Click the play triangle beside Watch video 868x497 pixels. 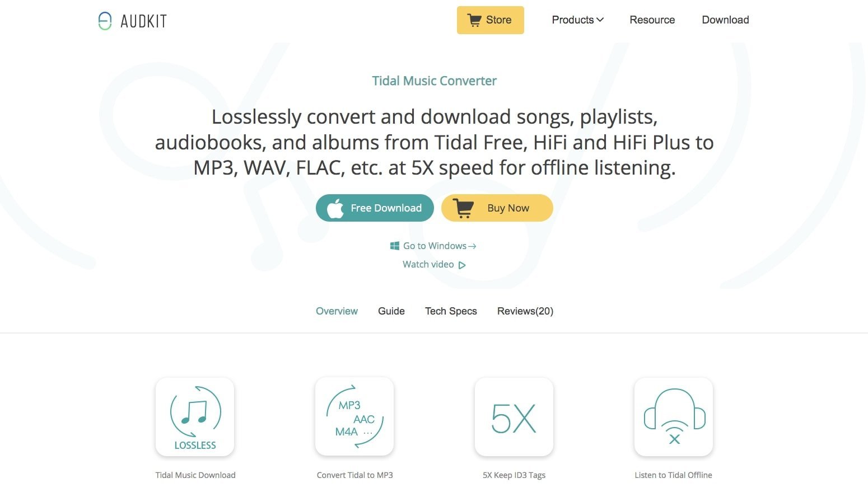(x=462, y=265)
